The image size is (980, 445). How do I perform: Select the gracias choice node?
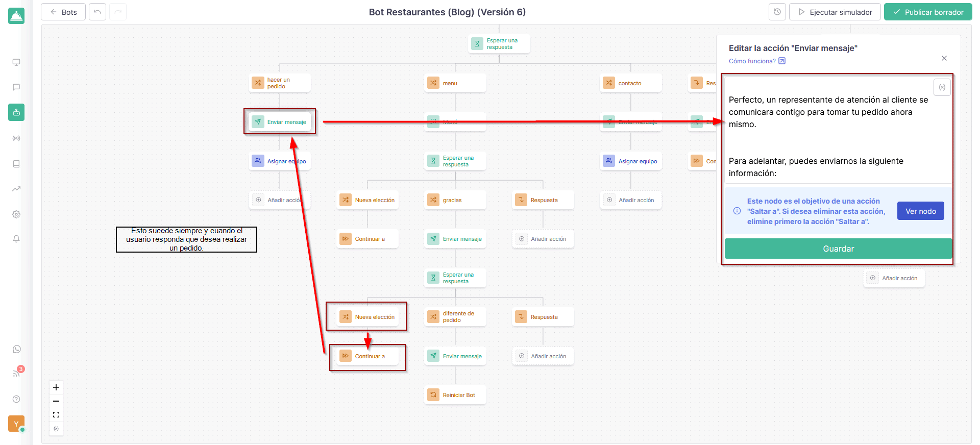coord(455,200)
